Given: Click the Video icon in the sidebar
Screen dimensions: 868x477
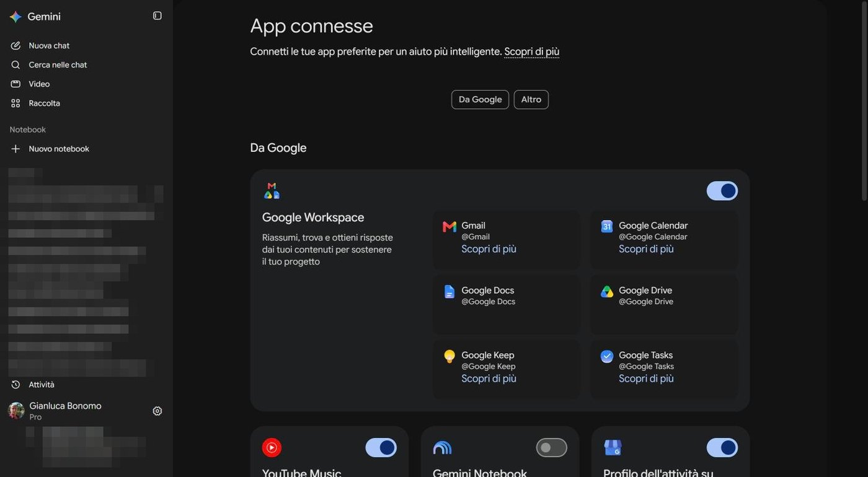Looking at the screenshot, I should [x=15, y=84].
